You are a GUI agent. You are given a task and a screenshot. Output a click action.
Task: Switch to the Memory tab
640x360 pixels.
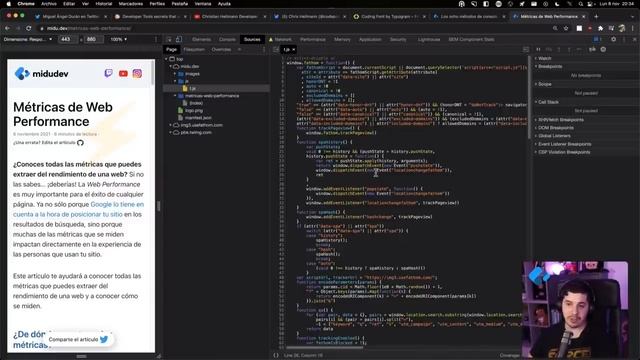click(342, 40)
